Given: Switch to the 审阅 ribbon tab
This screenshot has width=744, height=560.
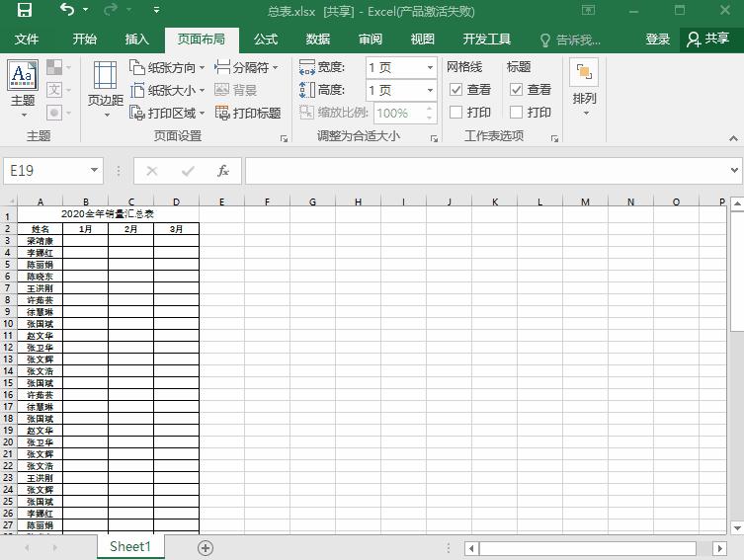Looking at the screenshot, I should pyautogui.click(x=371, y=40).
